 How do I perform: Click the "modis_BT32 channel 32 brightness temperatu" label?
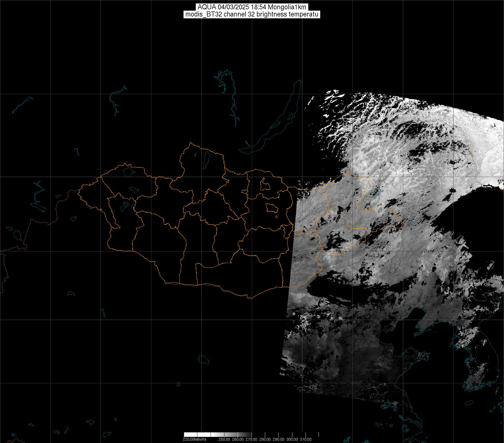pyautogui.click(x=252, y=14)
